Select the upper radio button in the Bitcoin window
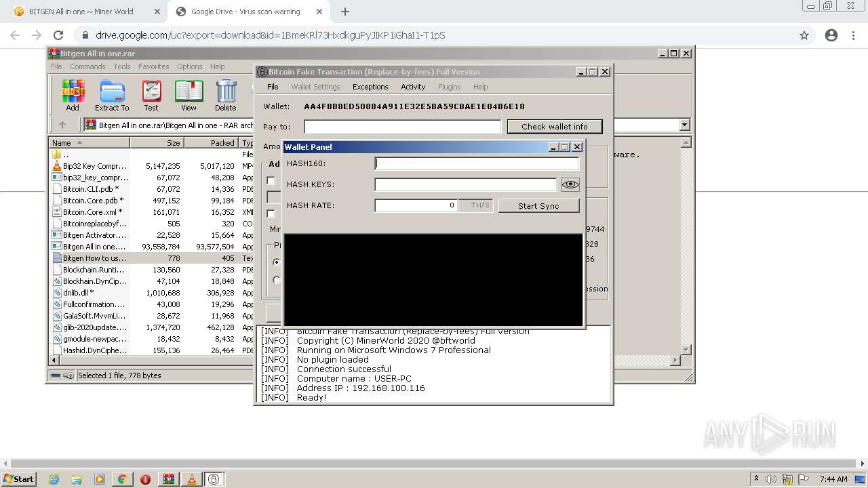This screenshot has width=868, height=488. (x=276, y=262)
